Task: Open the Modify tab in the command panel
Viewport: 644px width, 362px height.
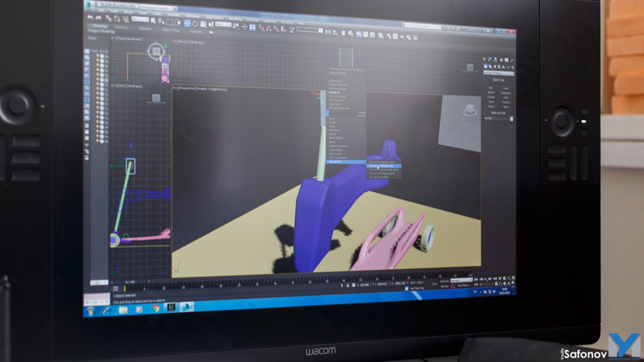Action: click(x=491, y=59)
